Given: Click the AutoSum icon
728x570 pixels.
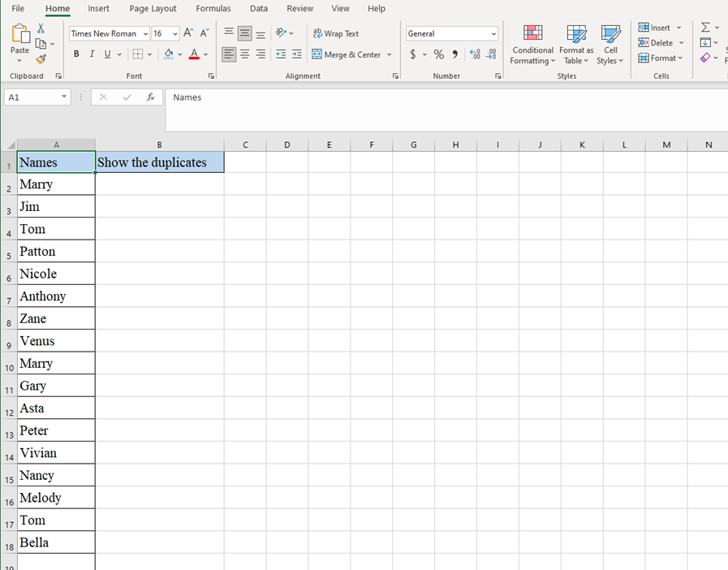Looking at the screenshot, I should pos(704,27).
